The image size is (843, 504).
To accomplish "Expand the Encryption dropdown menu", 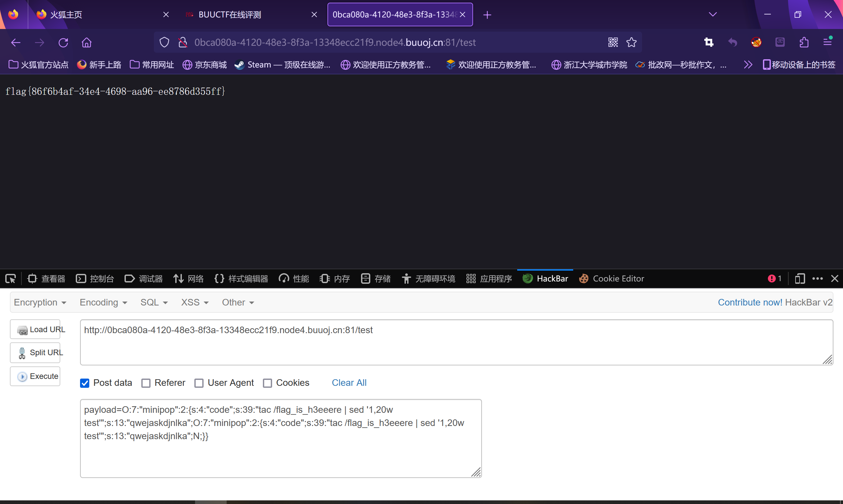I will tap(40, 302).
